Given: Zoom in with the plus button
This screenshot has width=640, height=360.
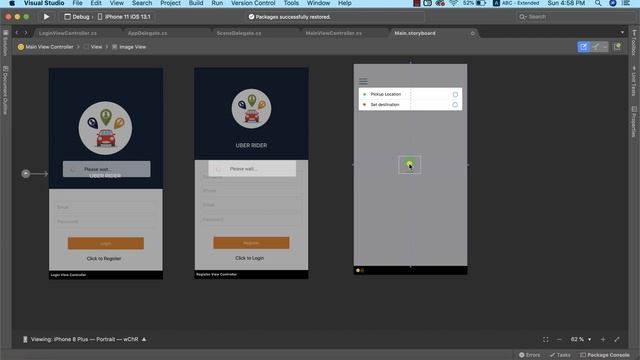Looking at the screenshot, I should [603, 339].
